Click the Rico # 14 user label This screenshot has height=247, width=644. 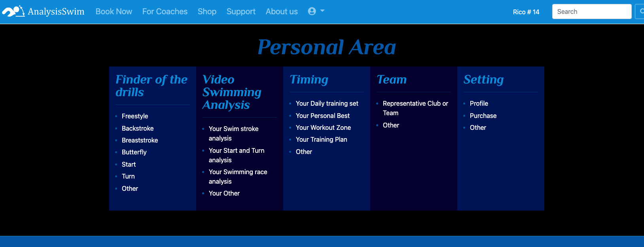(x=526, y=12)
